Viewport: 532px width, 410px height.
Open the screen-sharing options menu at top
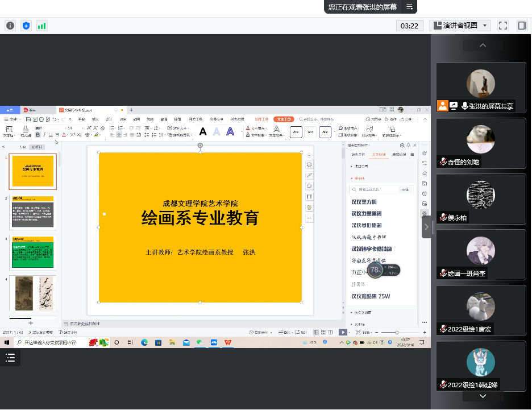pos(409,7)
